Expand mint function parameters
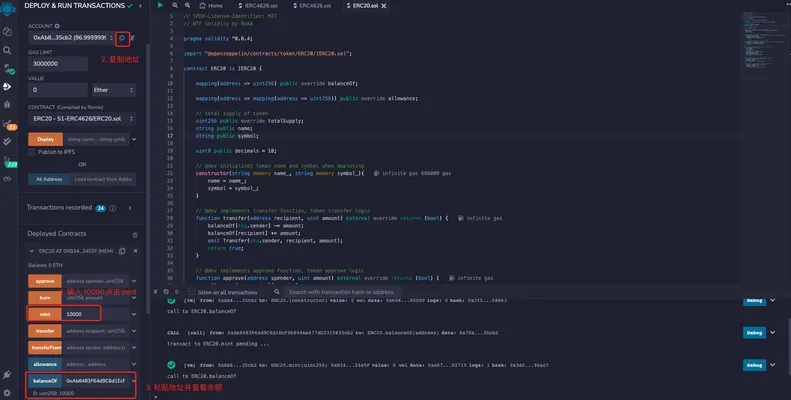This screenshot has width=791, height=400. click(x=134, y=314)
